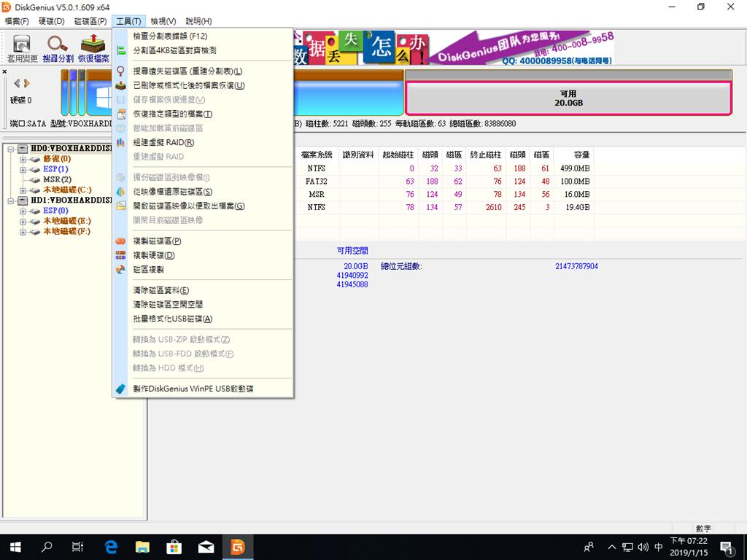The image size is (747, 560).
Task: Collapse the HD1:VBOXHARDDISK tree node
Action: tap(12, 201)
